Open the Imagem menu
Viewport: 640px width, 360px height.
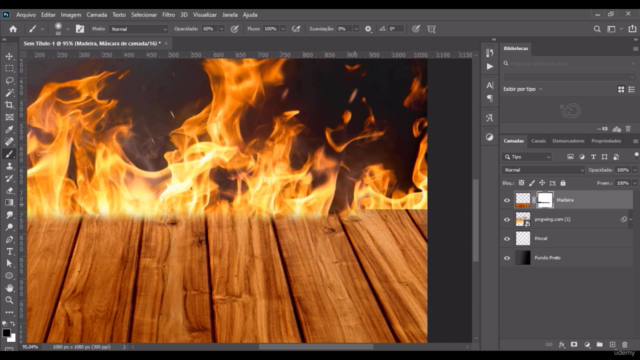pos(71,15)
